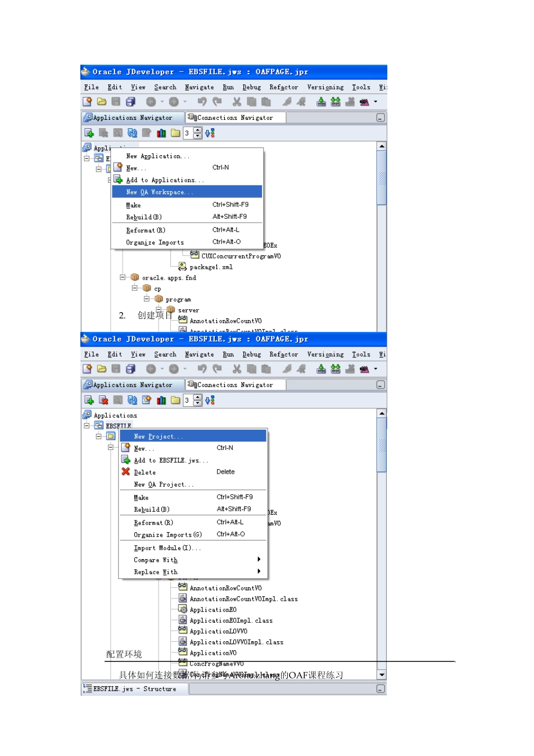Screen dimensions: 534x756
Task: Open the Replace With submenu arrow
Action: [x=259, y=571]
